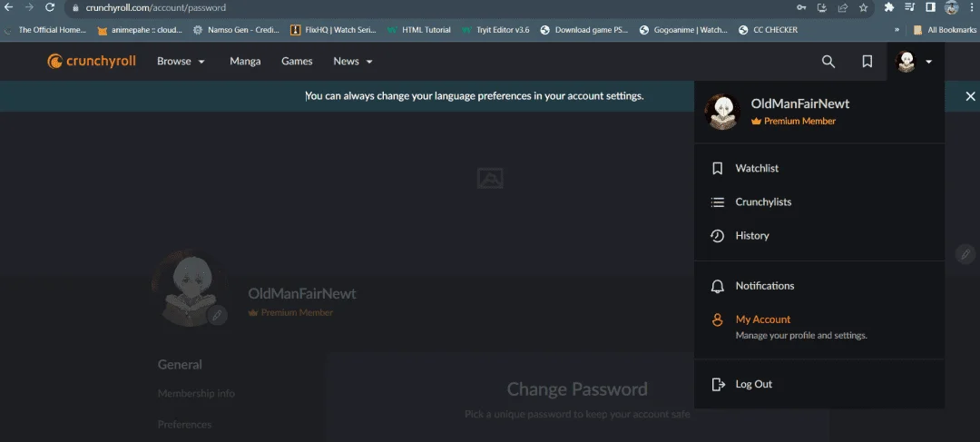Click OldManFairNewt avatar in dropdown header
The height and width of the screenshot is (442, 980).
[x=722, y=112]
